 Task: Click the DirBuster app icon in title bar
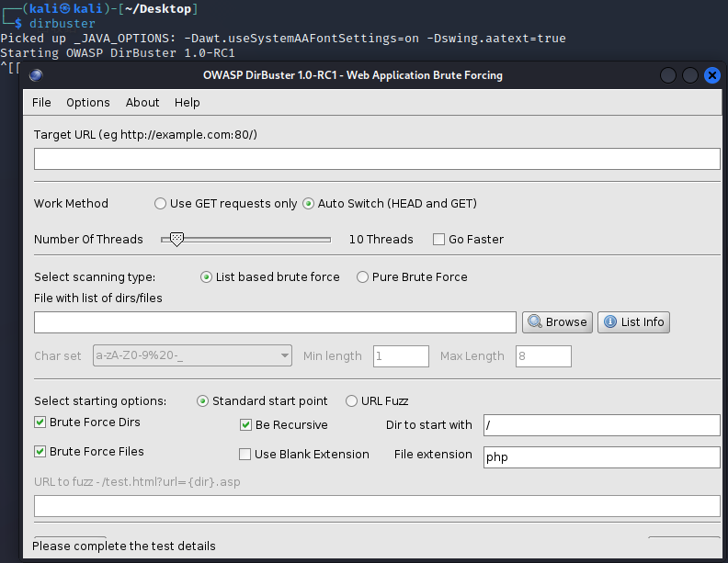coord(36,75)
